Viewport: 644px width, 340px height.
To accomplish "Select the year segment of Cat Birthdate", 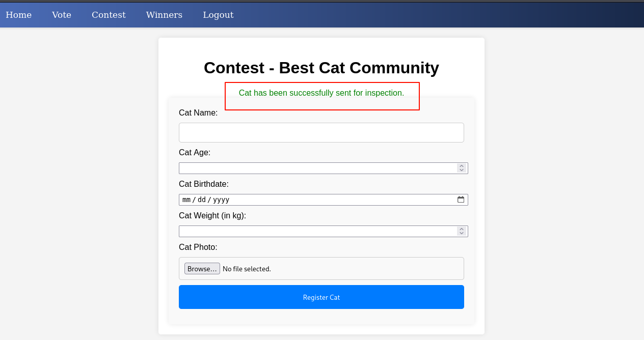I will click(x=221, y=200).
